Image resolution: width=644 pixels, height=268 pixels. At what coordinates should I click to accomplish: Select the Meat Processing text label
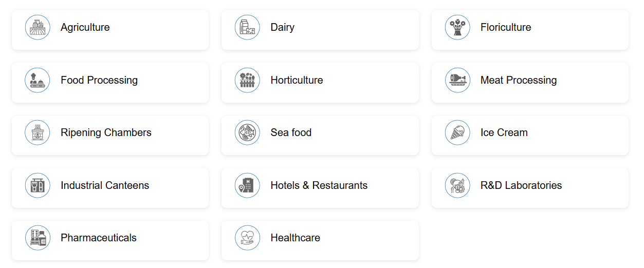[519, 80]
